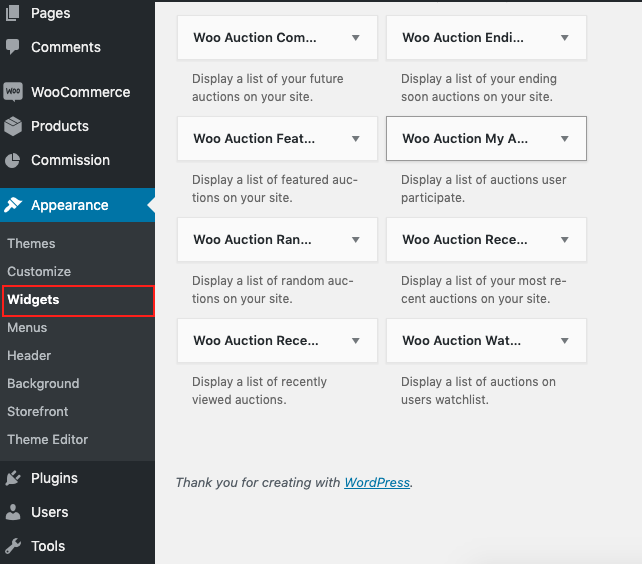Click the Commission pie chart icon

[x=13, y=160]
